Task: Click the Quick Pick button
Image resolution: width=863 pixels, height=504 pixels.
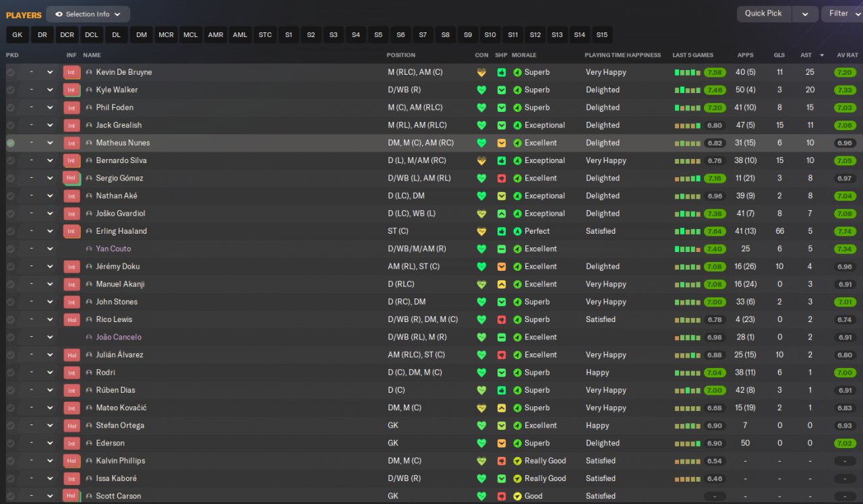Action: coord(764,13)
